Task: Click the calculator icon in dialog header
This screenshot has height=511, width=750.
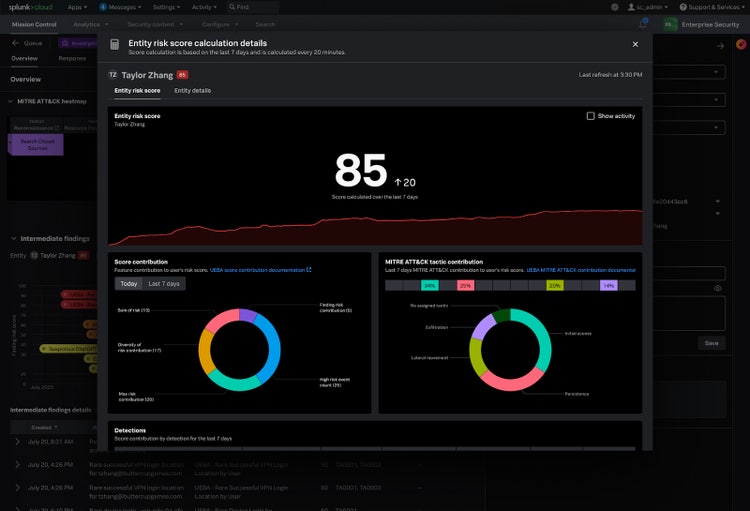Action: tap(115, 45)
